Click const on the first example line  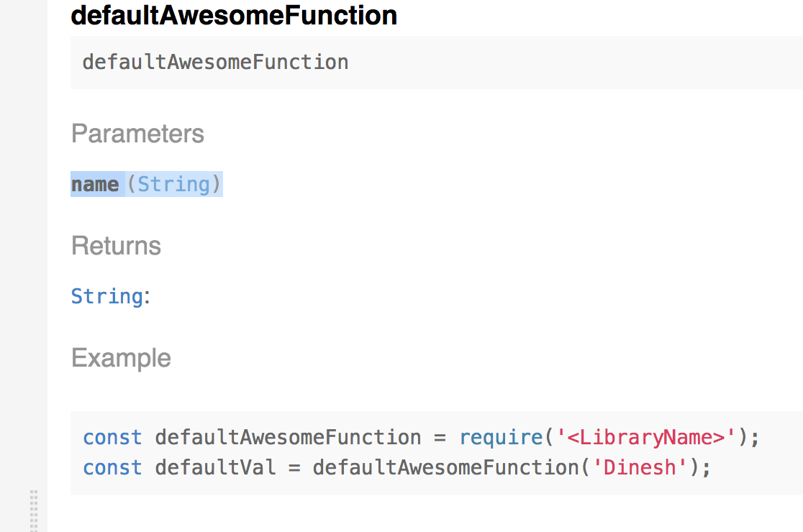(113, 437)
